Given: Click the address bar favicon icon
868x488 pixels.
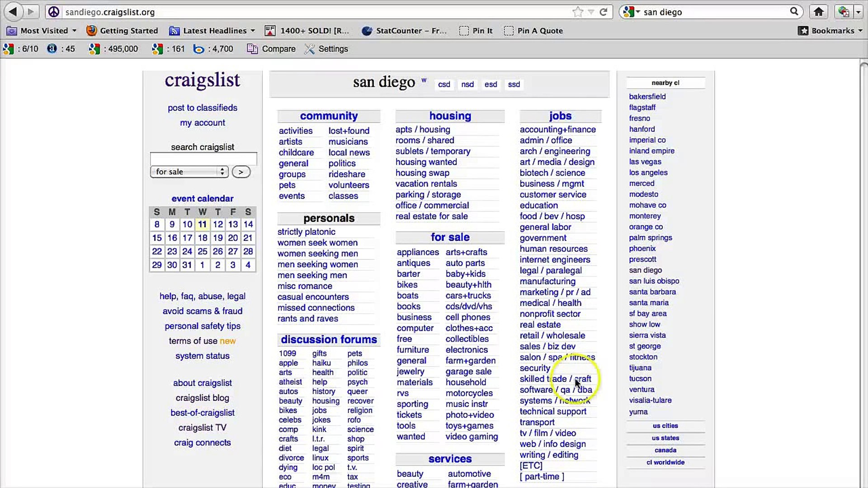Looking at the screenshot, I should (x=54, y=12).
